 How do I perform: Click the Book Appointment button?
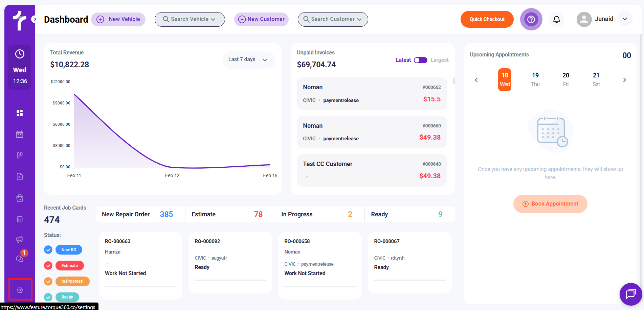tap(550, 204)
